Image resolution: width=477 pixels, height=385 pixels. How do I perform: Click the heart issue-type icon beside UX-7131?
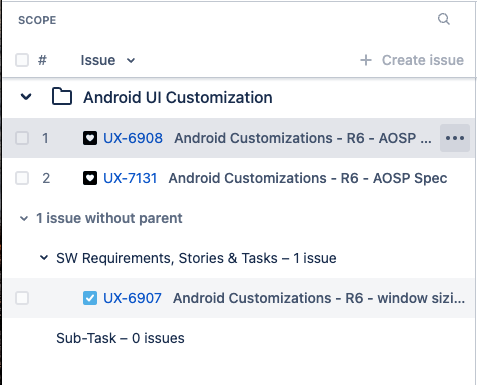coord(90,178)
